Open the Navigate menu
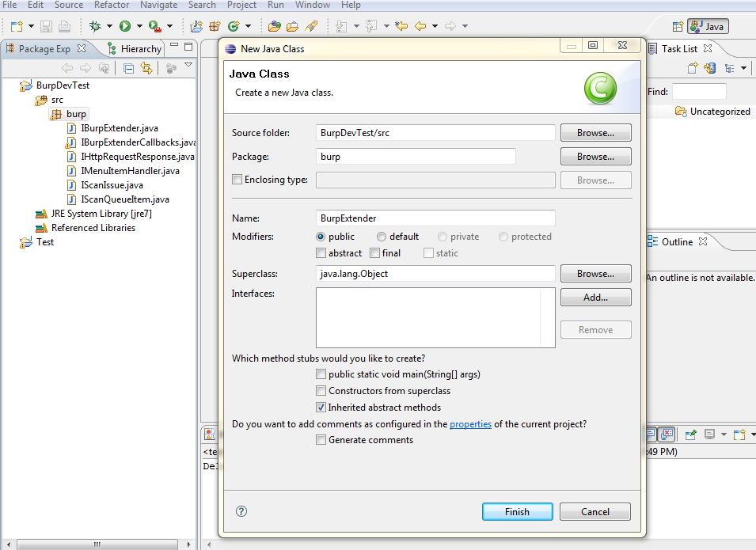756x550 pixels. pyautogui.click(x=158, y=5)
